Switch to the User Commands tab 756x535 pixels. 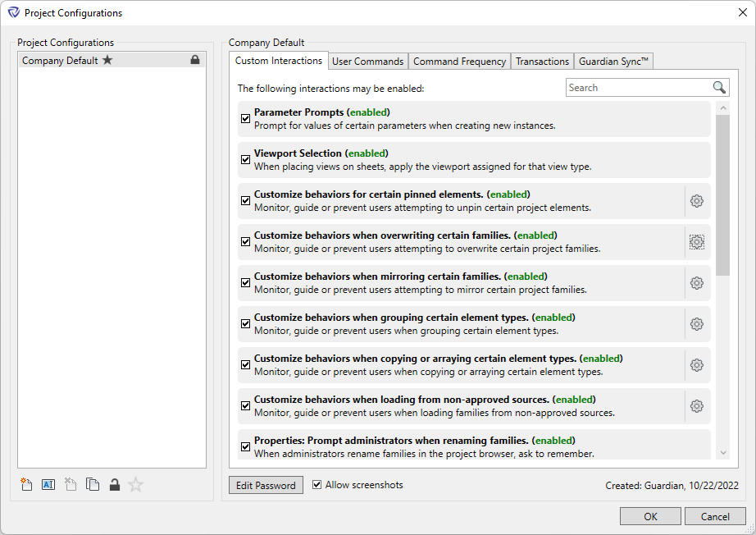point(367,62)
